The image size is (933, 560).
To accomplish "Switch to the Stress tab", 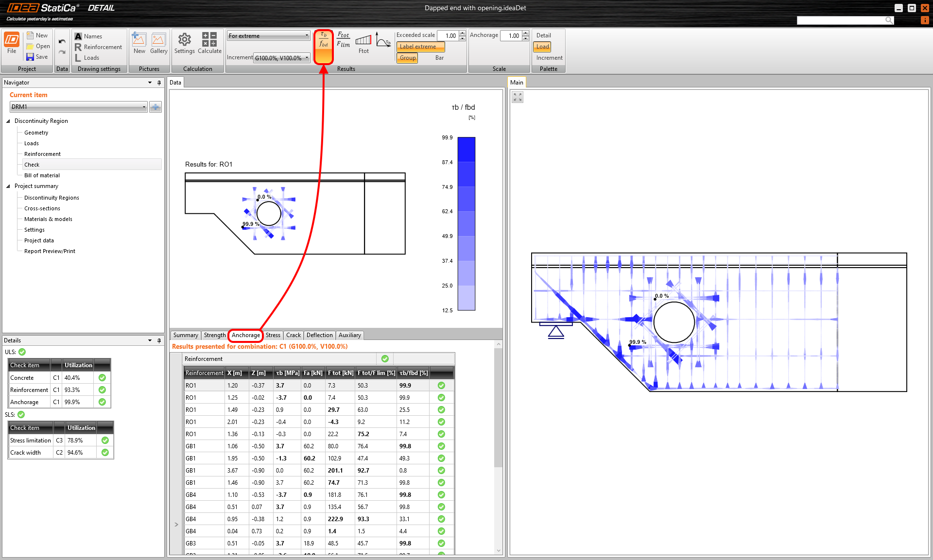I will (273, 335).
